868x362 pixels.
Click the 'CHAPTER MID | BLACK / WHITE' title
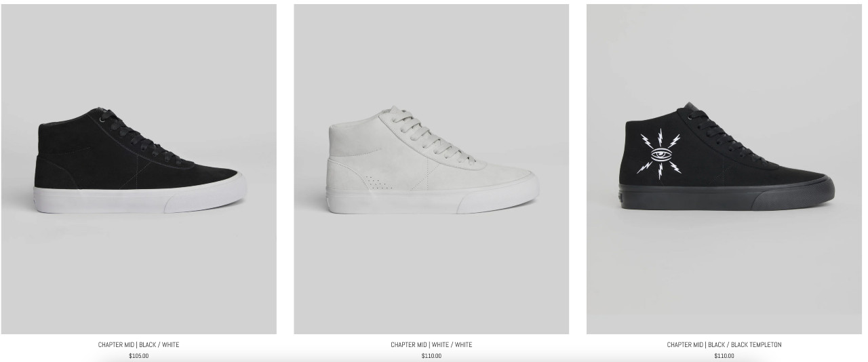(x=138, y=345)
